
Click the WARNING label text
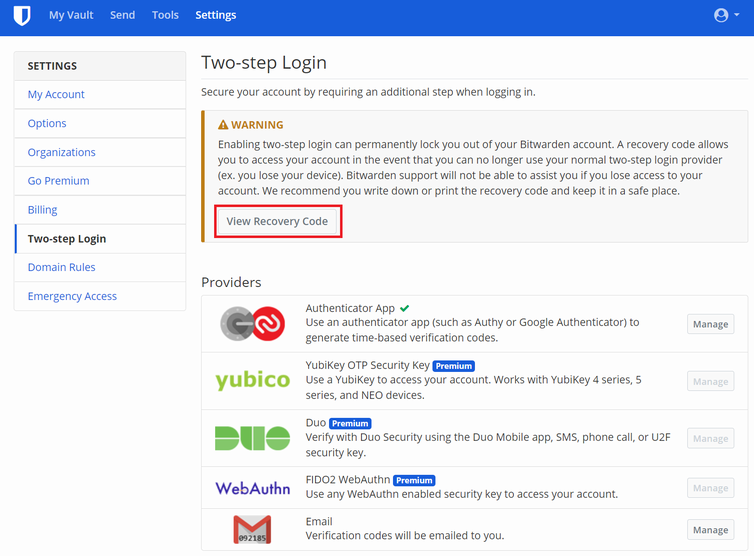click(257, 125)
